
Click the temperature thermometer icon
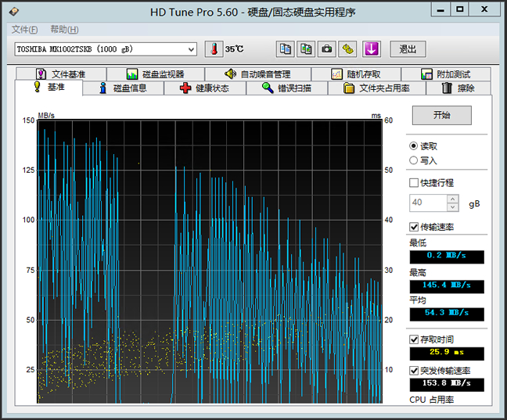point(214,48)
